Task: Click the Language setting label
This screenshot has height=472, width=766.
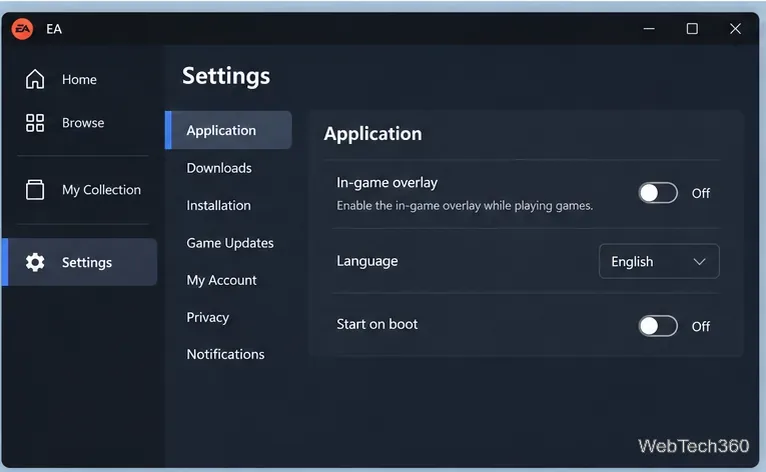Action: [367, 261]
